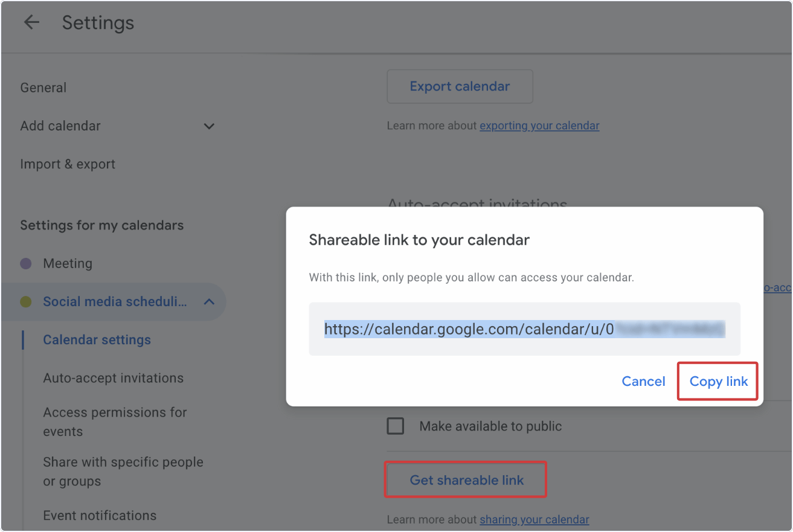This screenshot has height=532, width=793.
Task: Select the Meeting calendar settings
Action: click(68, 263)
